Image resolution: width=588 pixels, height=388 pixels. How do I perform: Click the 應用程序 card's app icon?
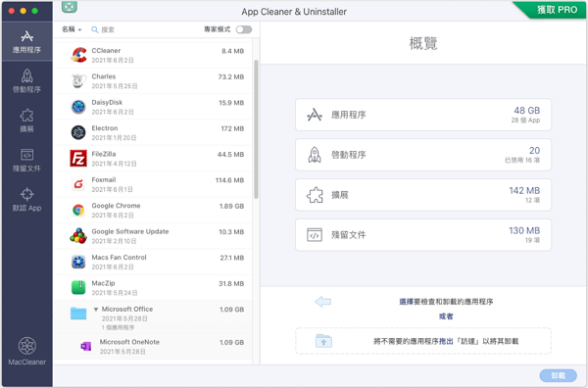click(x=315, y=115)
